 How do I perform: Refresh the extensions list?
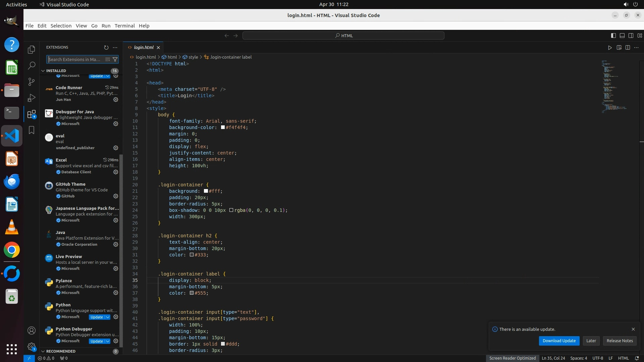(106, 48)
